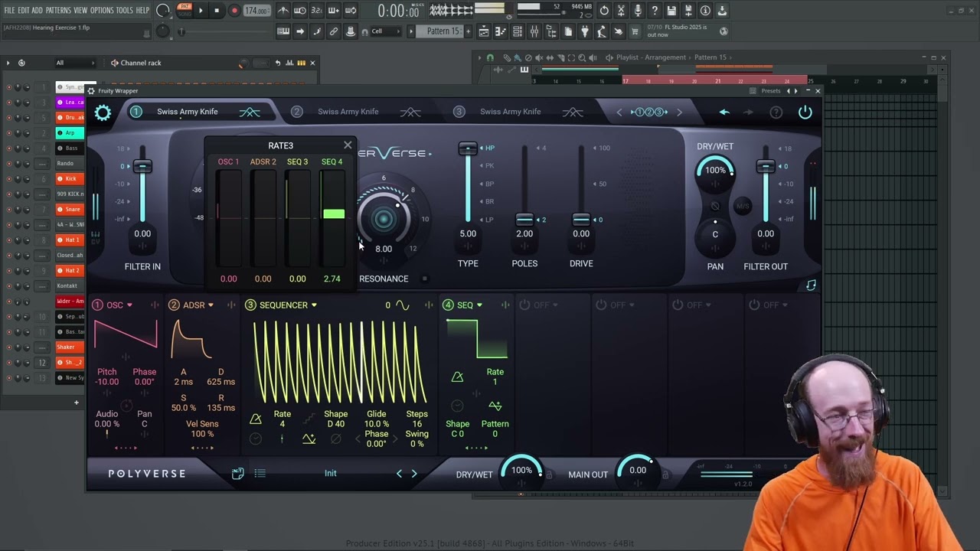
Task: Enable modulator slot 6 power toggle
Action: point(601,305)
